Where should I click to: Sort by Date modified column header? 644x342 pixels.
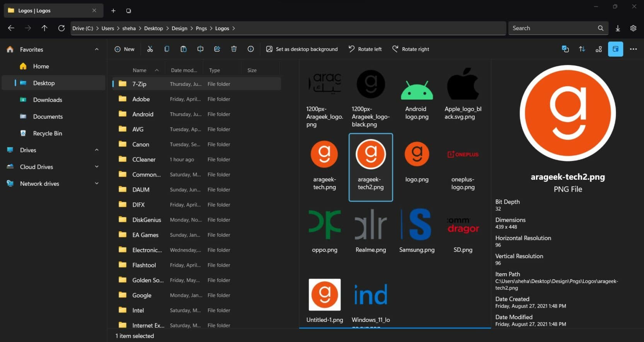click(x=184, y=70)
